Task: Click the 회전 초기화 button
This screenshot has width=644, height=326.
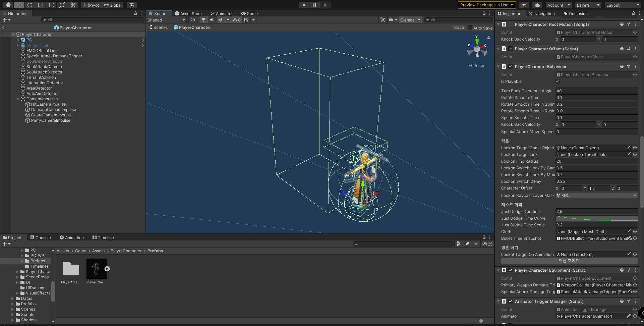Action: point(569,261)
